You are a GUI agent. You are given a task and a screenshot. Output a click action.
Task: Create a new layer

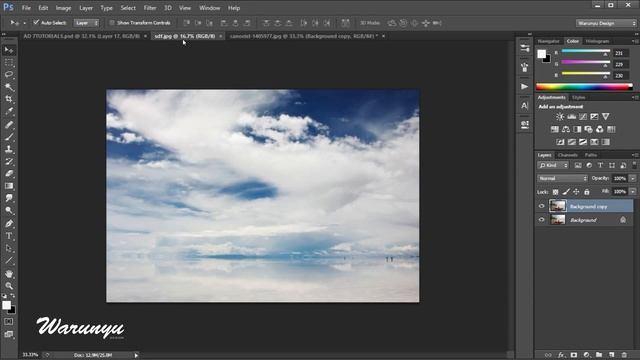611,355
